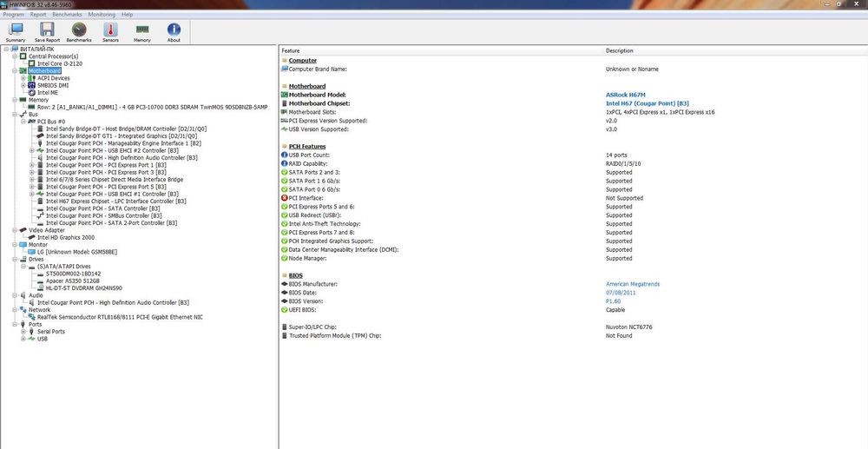Click the ACPI Devices icon

click(x=32, y=78)
